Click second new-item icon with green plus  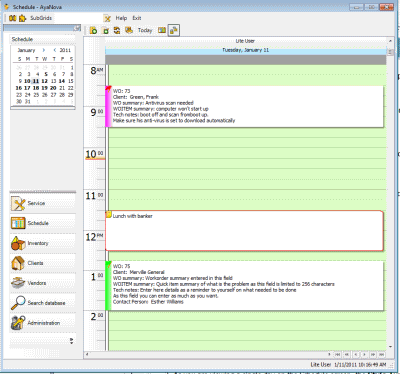(106, 30)
